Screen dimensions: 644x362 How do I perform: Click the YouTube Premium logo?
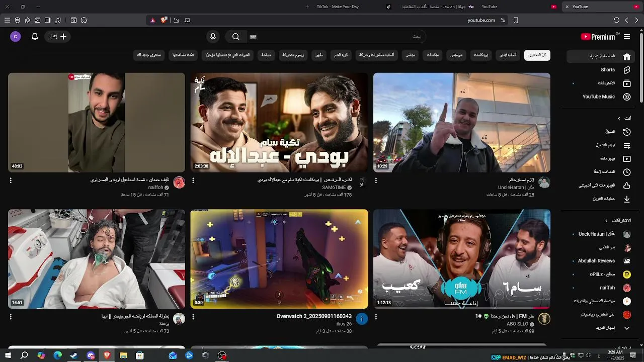pyautogui.click(x=598, y=37)
